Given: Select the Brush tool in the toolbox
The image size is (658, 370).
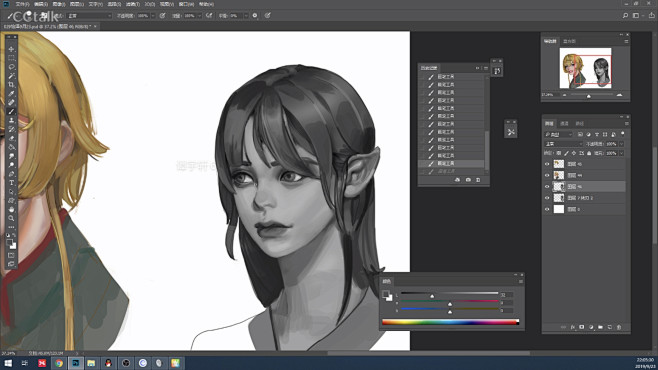Looking at the screenshot, I should (11, 112).
